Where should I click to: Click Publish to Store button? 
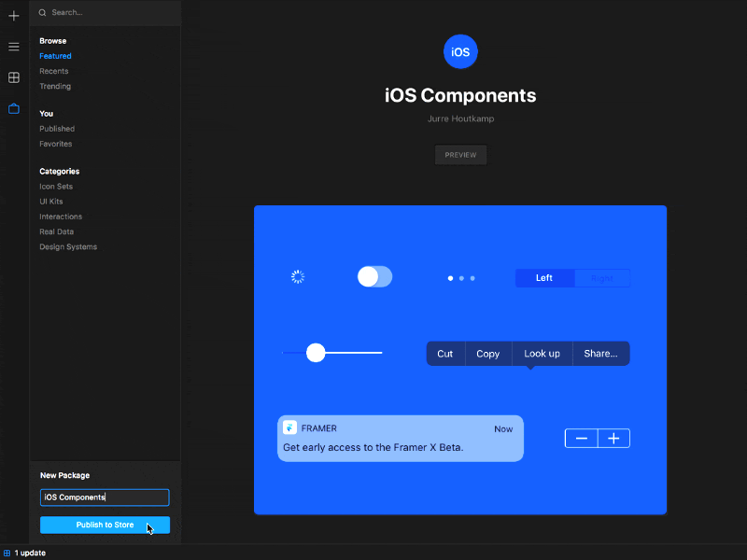[x=105, y=525]
